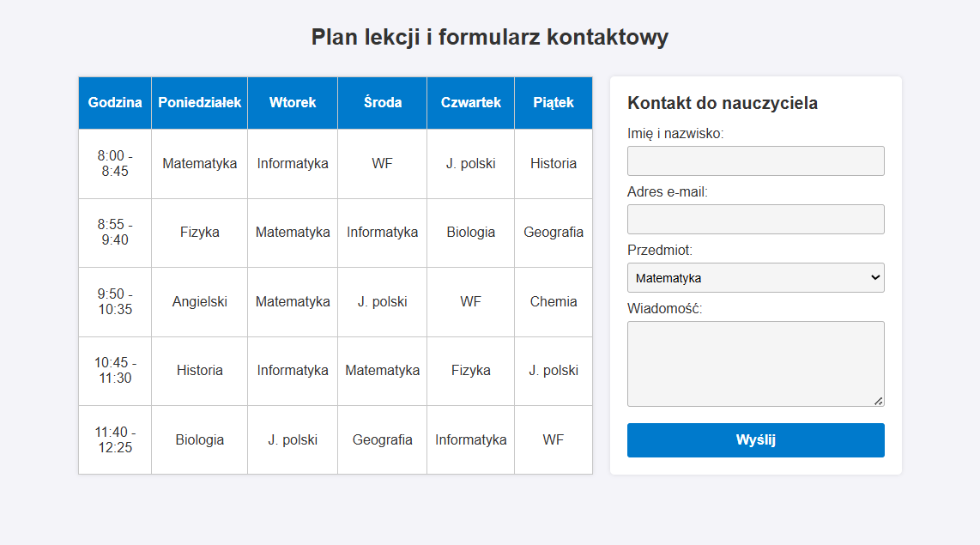Open the Przedmiot dropdown menu
The height and width of the screenshot is (545, 980).
[755, 278]
